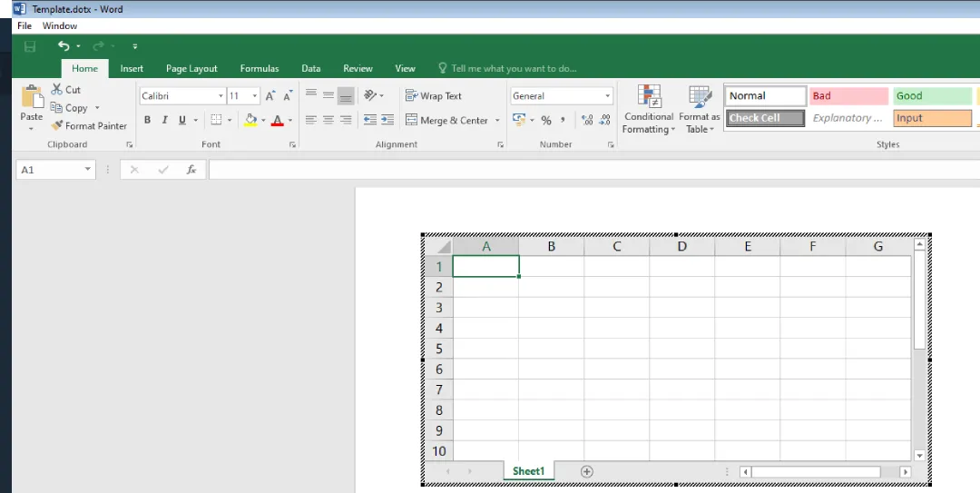Click the Undo arrow icon
Image resolution: width=980 pixels, height=493 pixels.
[64, 45]
